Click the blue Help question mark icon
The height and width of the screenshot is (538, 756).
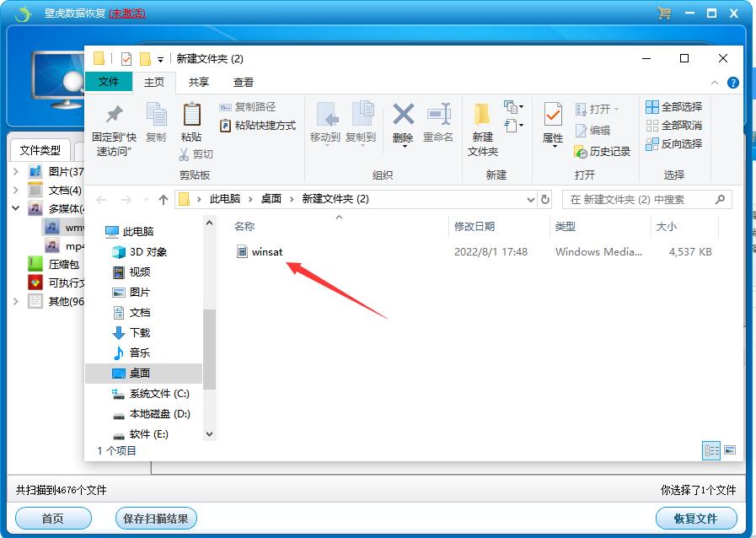tap(732, 83)
